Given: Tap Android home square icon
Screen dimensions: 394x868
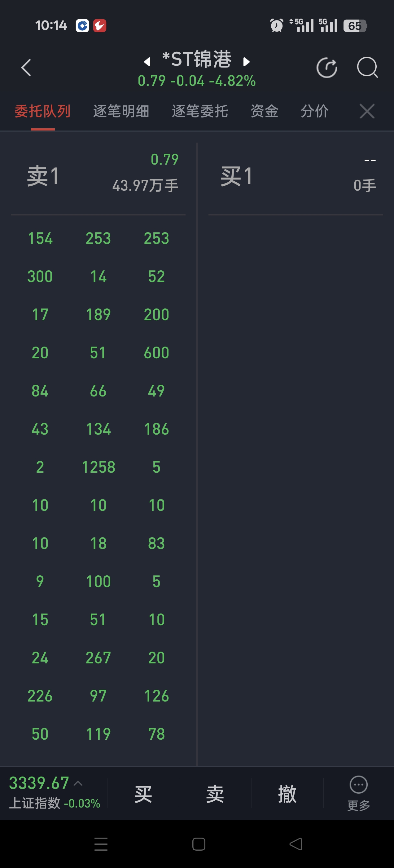Looking at the screenshot, I should click(x=199, y=844).
